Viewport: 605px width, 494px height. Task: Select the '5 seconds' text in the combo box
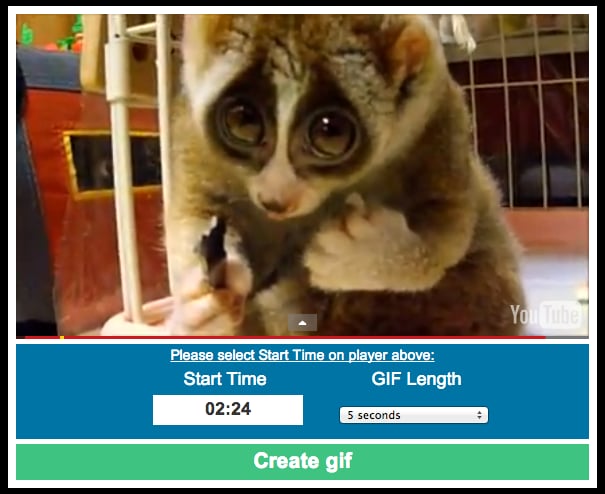point(373,415)
